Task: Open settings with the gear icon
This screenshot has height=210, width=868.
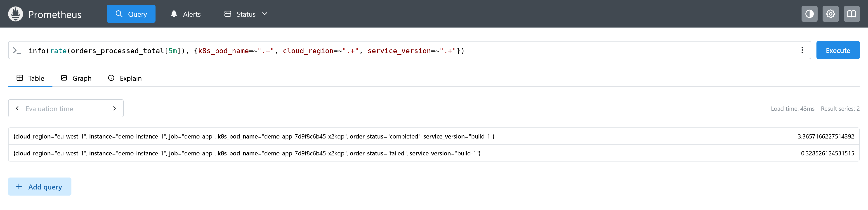Action: coord(830,14)
